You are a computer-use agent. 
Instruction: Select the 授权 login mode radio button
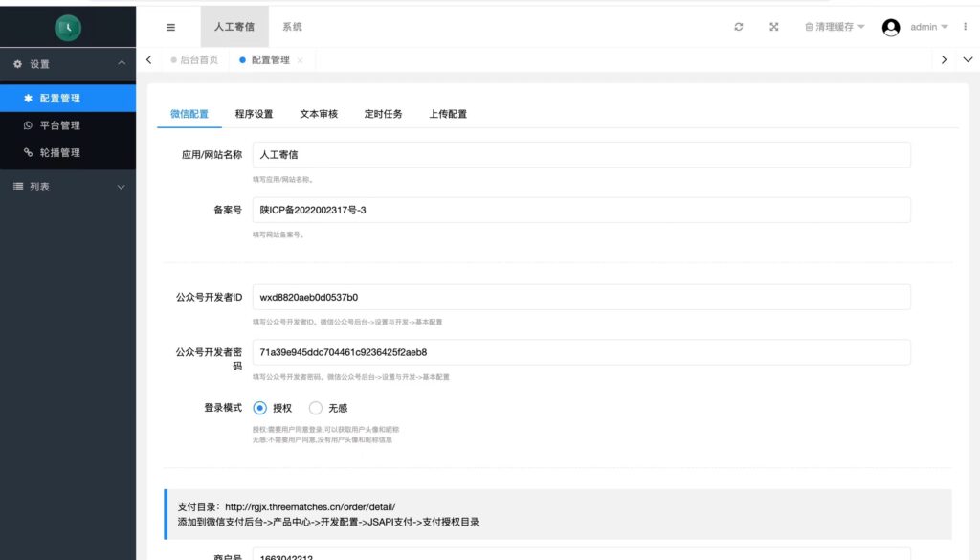click(259, 407)
